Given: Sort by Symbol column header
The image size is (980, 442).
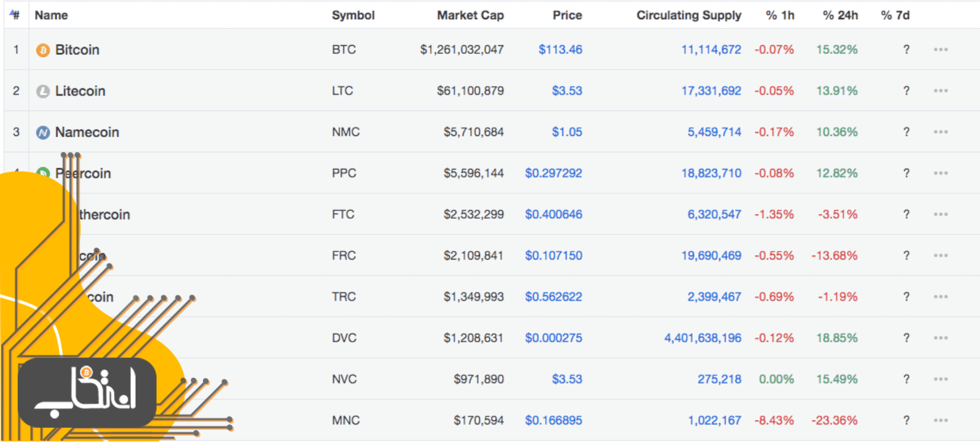Looking at the screenshot, I should point(353,15).
